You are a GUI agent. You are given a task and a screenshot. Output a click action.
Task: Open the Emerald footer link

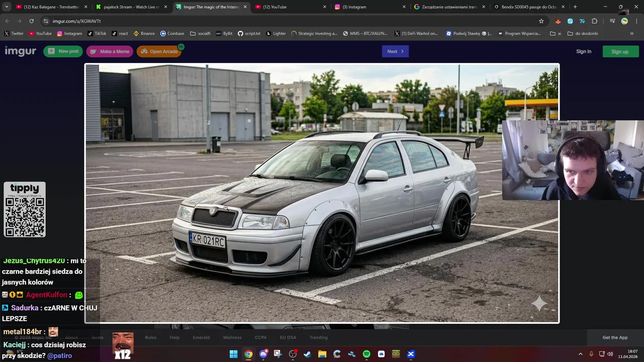(x=201, y=337)
